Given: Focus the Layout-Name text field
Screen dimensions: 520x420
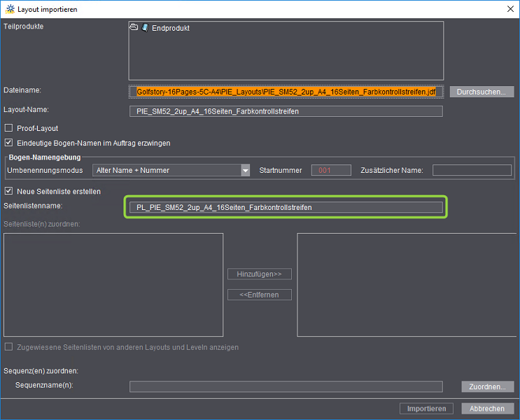Looking at the screenshot, I should click(x=286, y=111).
